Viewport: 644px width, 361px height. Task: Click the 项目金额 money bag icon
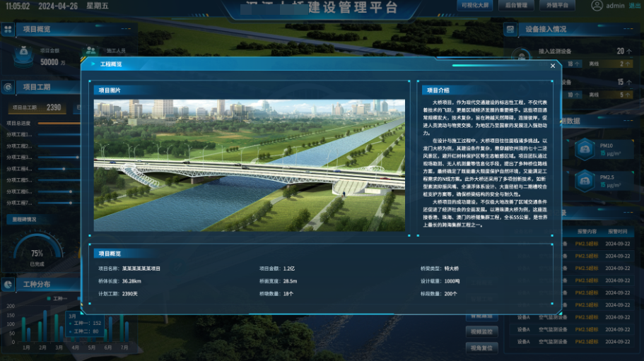pyautogui.click(x=23, y=52)
